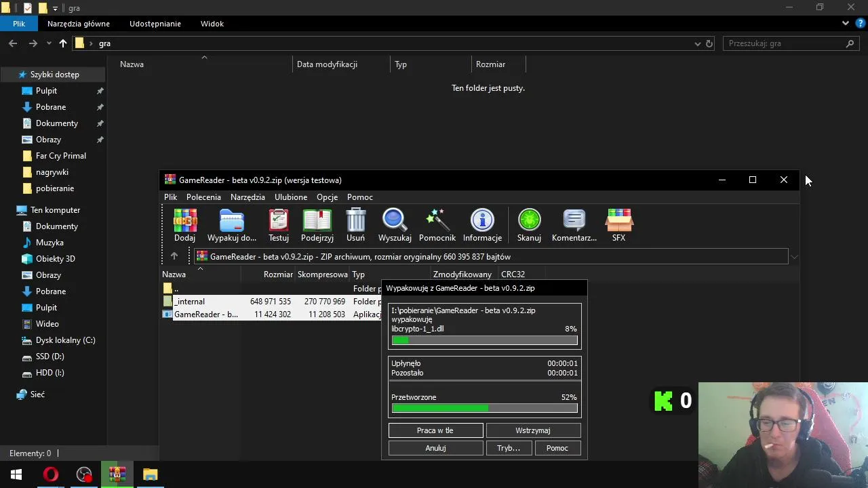
Task: Open the HDD (I:) drive
Action: coord(50,373)
